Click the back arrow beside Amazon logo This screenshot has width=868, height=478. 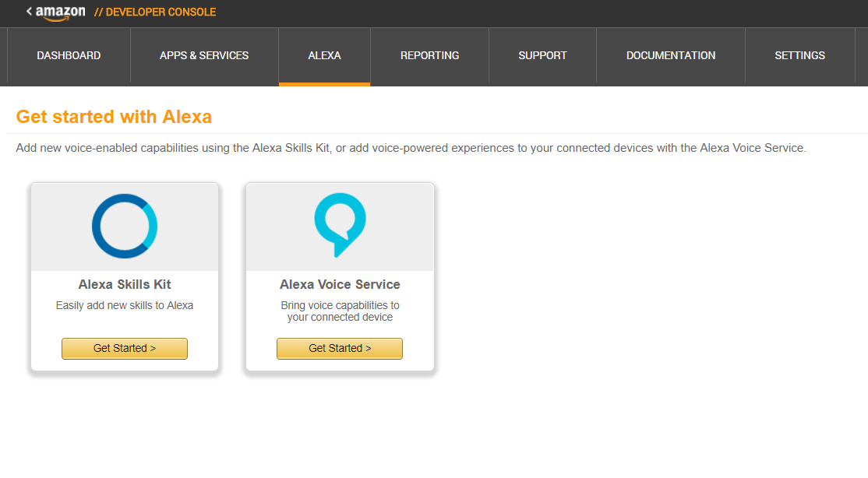(29, 12)
